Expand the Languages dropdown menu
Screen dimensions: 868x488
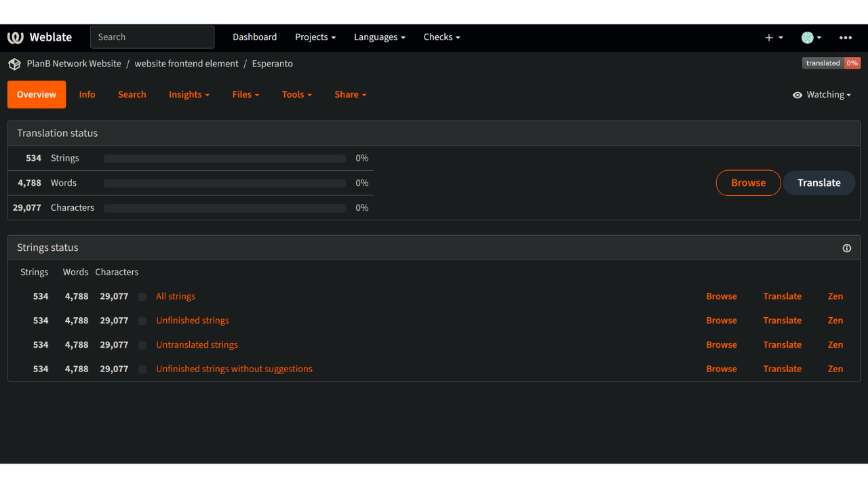pos(379,37)
